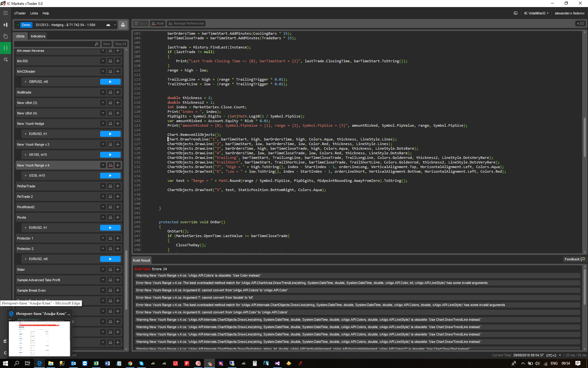Add instance to PinBarTrade with plus

tap(118, 186)
